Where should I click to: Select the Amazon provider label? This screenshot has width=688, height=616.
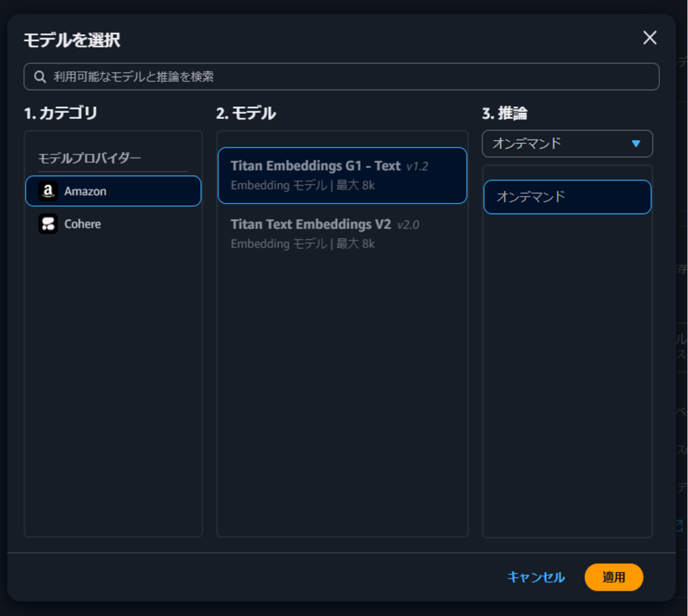(85, 191)
